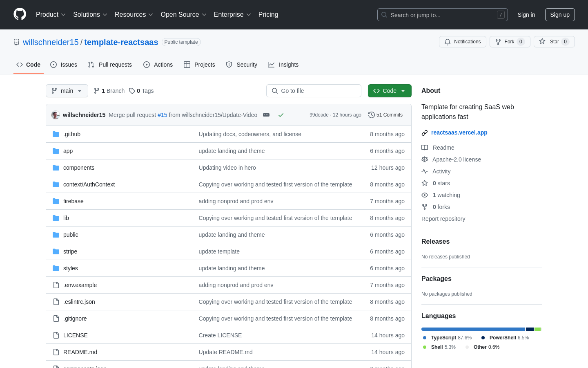Viewport: 588px width, 368px height.
Task: Click the TypeScript language bar segment
Action: pos(473,329)
